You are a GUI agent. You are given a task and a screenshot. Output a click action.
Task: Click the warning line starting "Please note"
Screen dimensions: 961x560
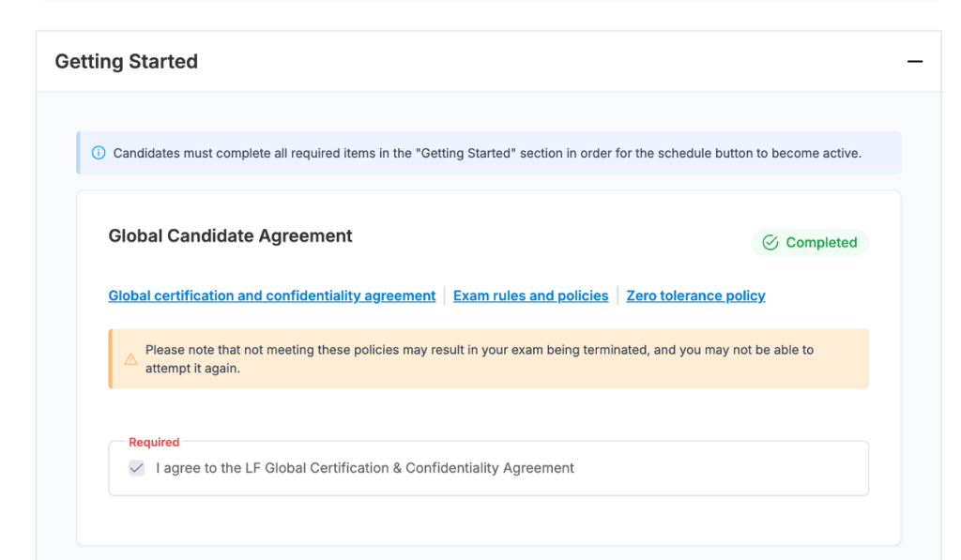(x=479, y=350)
